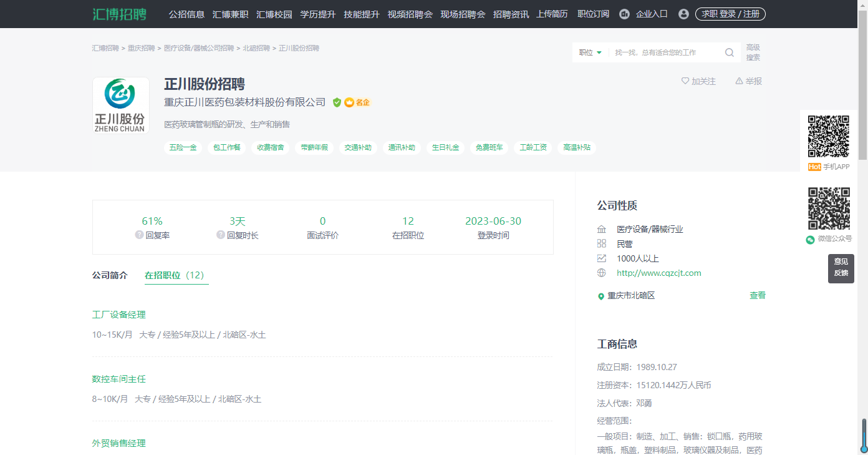Image resolution: width=868 pixels, height=455 pixels.
Task: Open 职位订阅 menu item
Action: coord(594,14)
